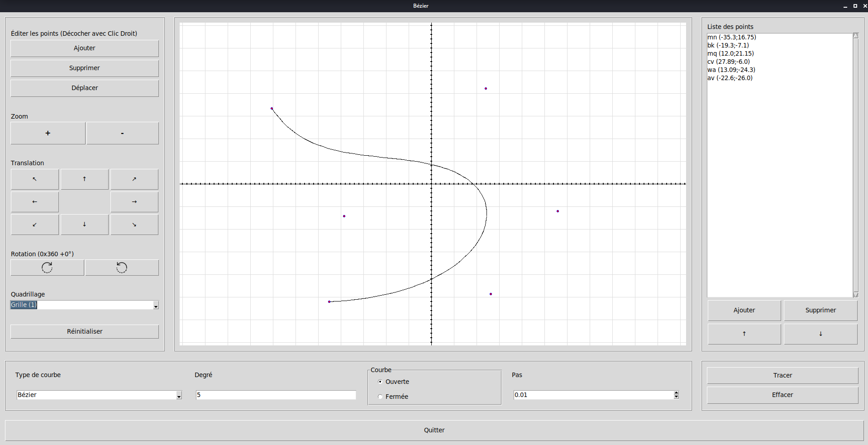Image resolution: width=868 pixels, height=445 pixels.
Task: Rotate the view clockwise
Action: [47, 267]
